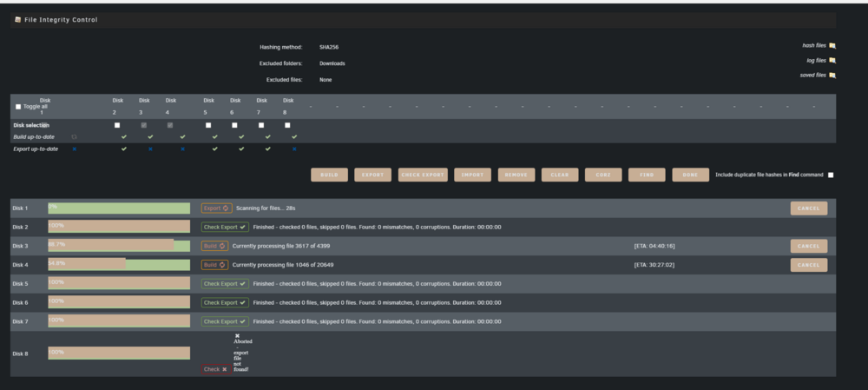868x390 pixels.
Task: Click the Disk 4 progress bar
Action: pos(119,265)
